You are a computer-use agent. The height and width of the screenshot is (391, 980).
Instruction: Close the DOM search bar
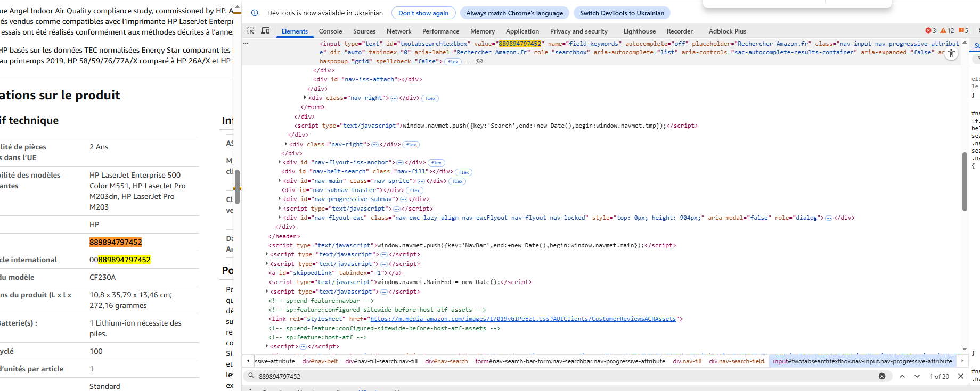tap(961, 376)
